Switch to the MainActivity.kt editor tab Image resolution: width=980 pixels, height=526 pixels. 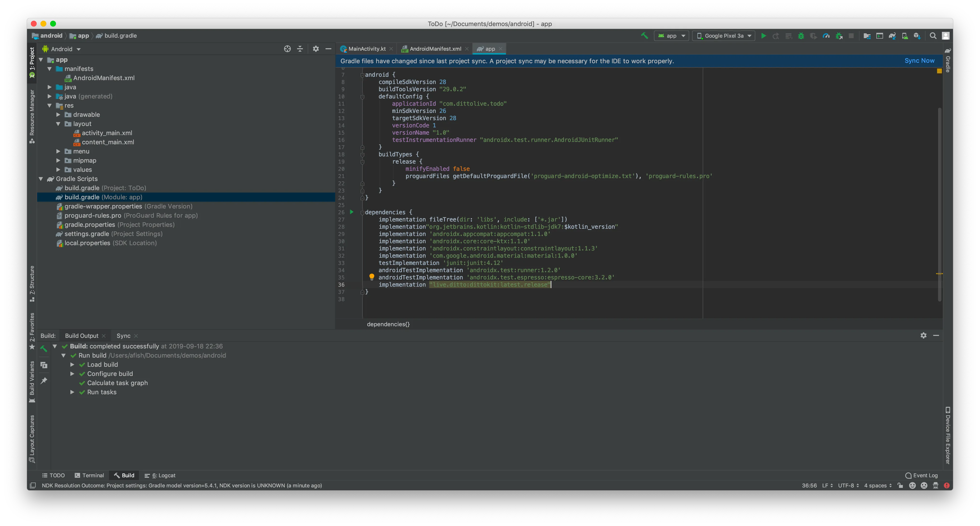click(367, 49)
